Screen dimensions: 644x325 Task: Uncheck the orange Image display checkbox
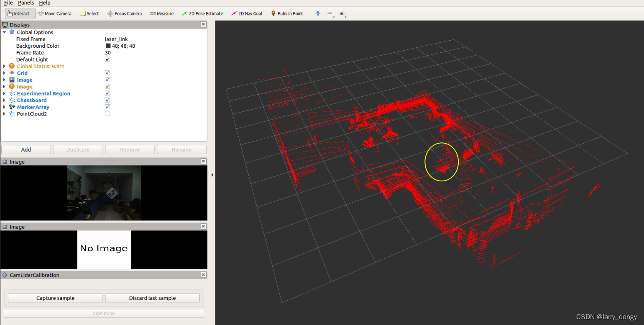point(107,86)
